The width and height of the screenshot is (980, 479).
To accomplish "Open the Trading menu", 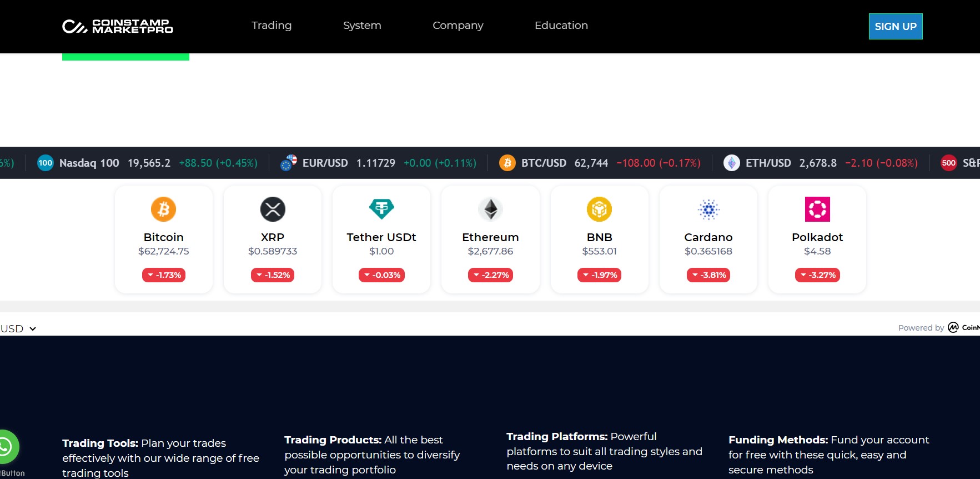I will [272, 26].
